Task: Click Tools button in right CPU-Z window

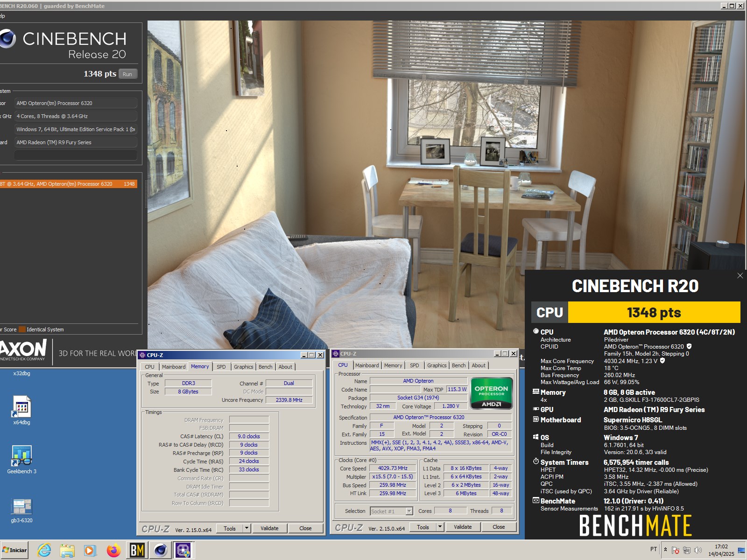Action: point(423,527)
